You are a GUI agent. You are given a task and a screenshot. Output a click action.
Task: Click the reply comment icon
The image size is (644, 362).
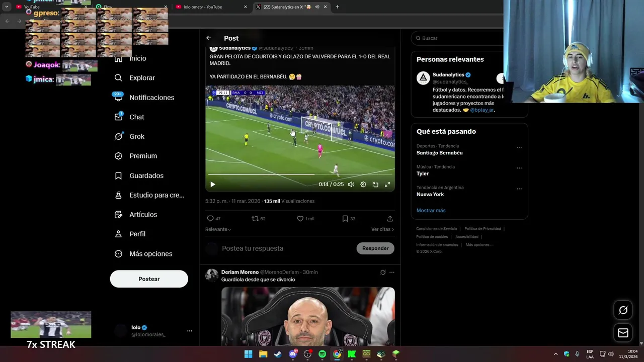(x=210, y=219)
